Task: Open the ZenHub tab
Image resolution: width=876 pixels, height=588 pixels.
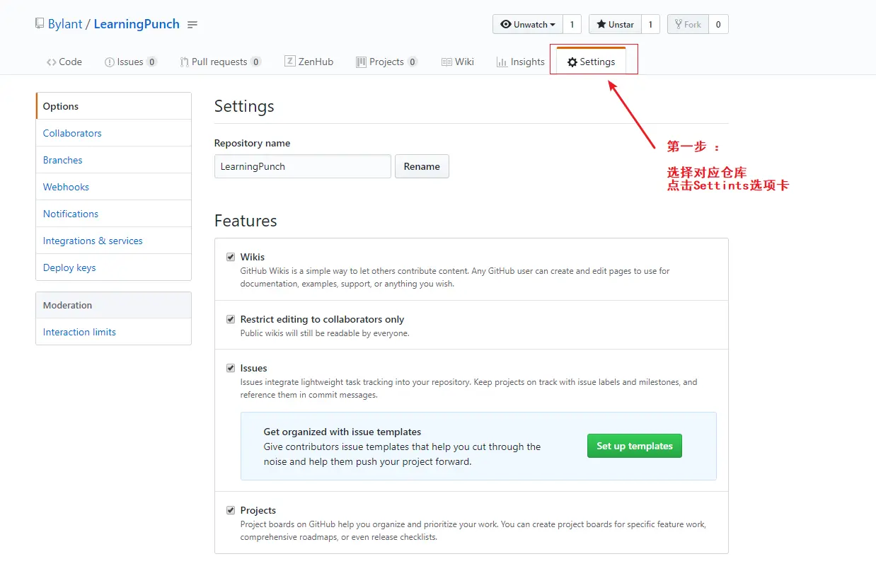Action: click(x=309, y=62)
